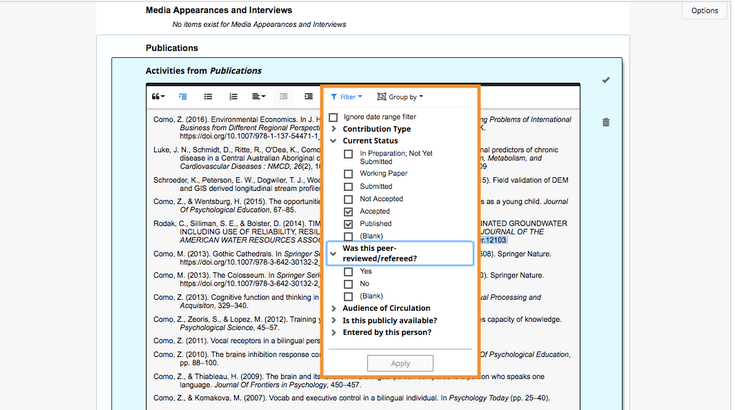Screen dimensions: 735x410
Task: Uncheck the Published checkbox
Action: (348, 224)
